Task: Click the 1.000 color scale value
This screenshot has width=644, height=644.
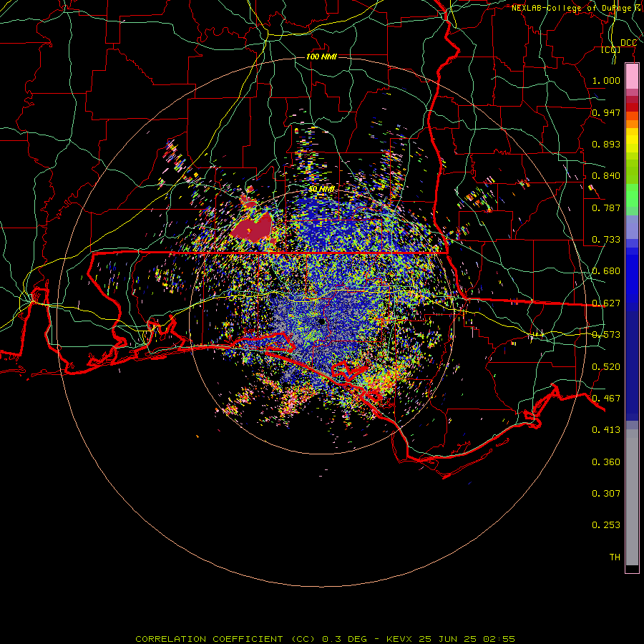Action: 606,80
